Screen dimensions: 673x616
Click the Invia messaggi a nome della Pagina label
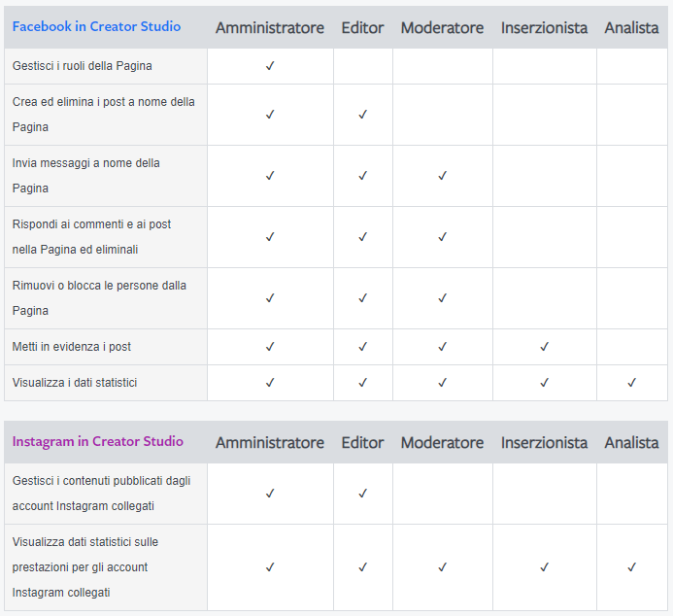point(85,176)
